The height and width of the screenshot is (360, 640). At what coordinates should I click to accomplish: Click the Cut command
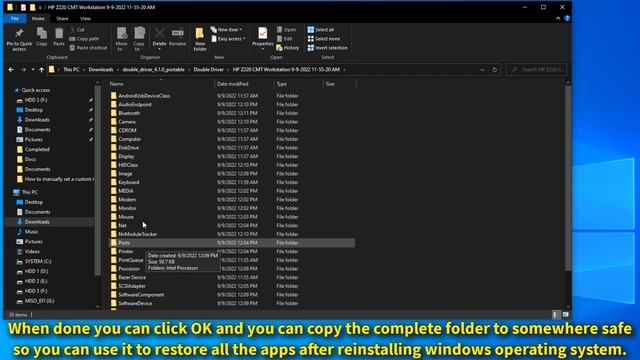click(77, 29)
